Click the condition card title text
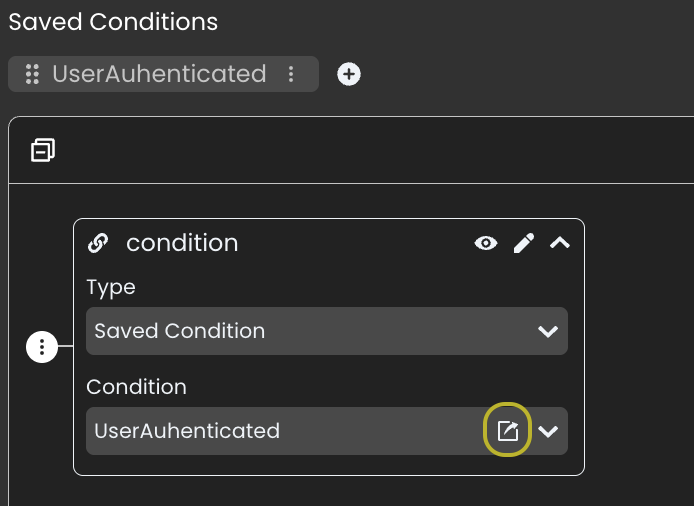Viewport: 694px width, 506px height. [182, 243]
